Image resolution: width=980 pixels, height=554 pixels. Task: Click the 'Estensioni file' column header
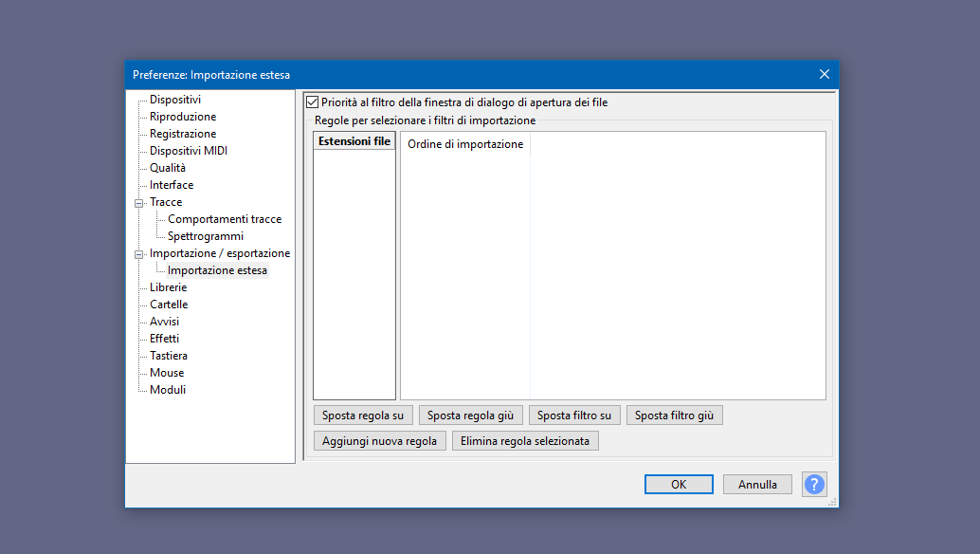[x=354, y=140]
